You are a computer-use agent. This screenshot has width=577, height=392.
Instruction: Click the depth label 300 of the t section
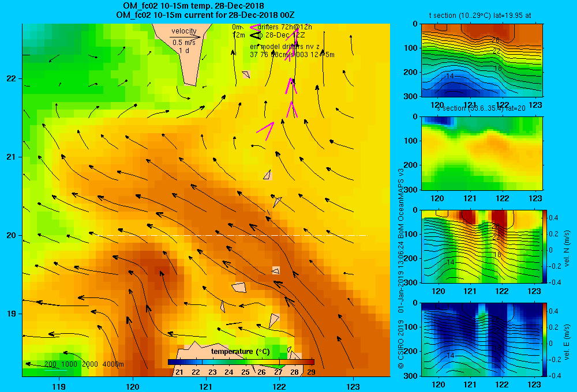pos(411,96)
